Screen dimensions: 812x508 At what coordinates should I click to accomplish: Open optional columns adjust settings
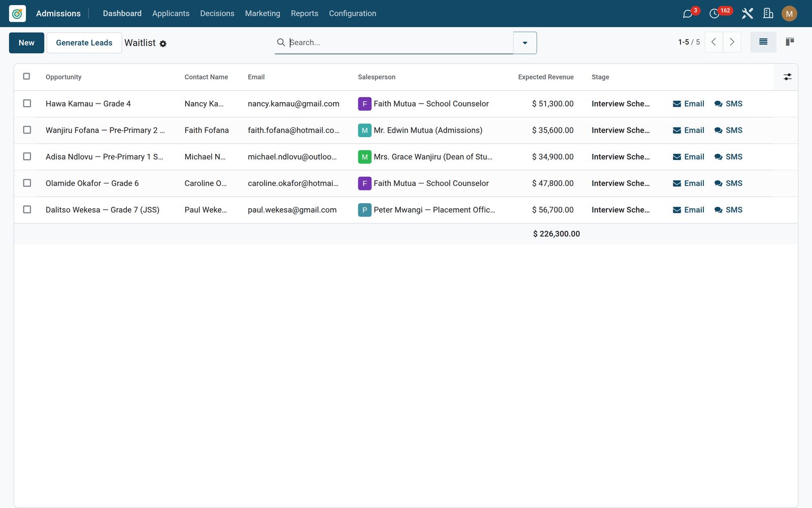point(787,77)
